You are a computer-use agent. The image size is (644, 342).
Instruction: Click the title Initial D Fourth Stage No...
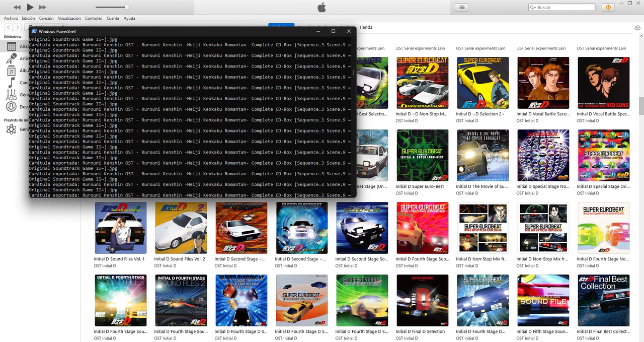point(603,259)
